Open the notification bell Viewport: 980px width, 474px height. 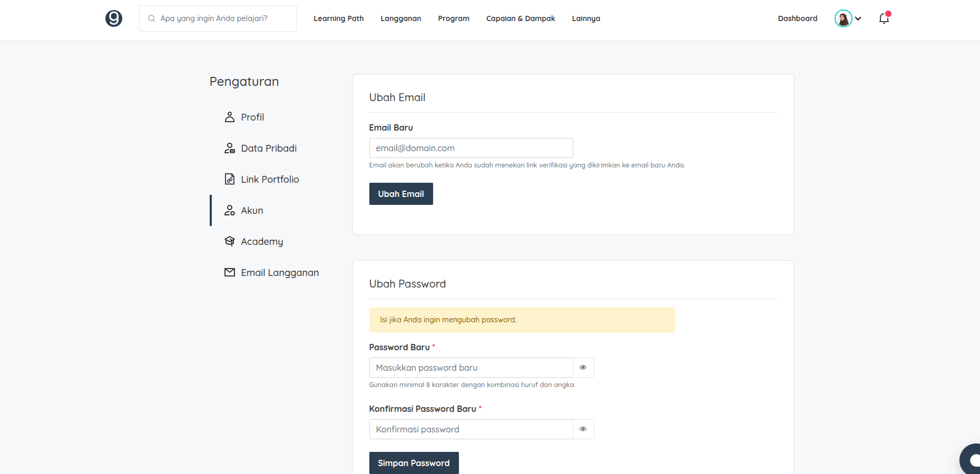point(884,18)
